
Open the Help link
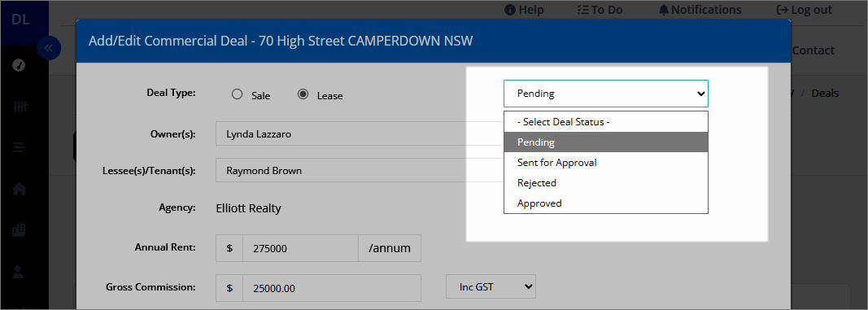click(x=524, y=10)
